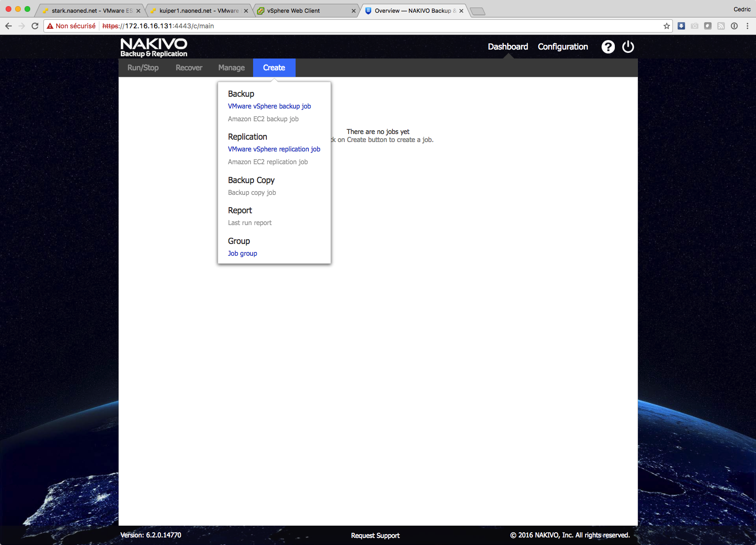This screenshot has width=756, height=545.
Task: Open the Chrome three-dot menu
Action: point(747,26)
